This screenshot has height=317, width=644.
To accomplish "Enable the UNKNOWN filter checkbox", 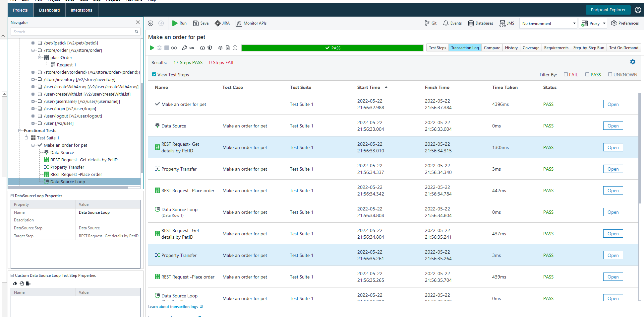I will click(610, 74).
